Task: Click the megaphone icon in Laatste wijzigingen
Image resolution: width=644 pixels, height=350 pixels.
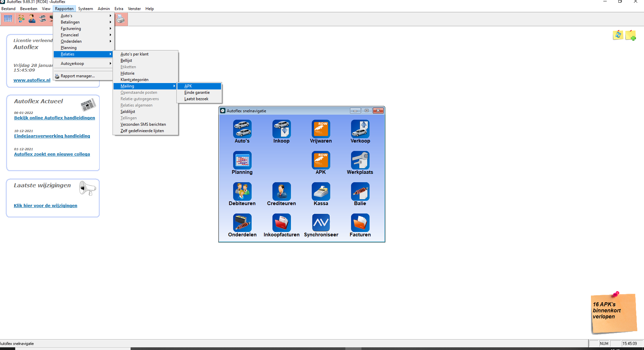Action: [x=87, y=188]
